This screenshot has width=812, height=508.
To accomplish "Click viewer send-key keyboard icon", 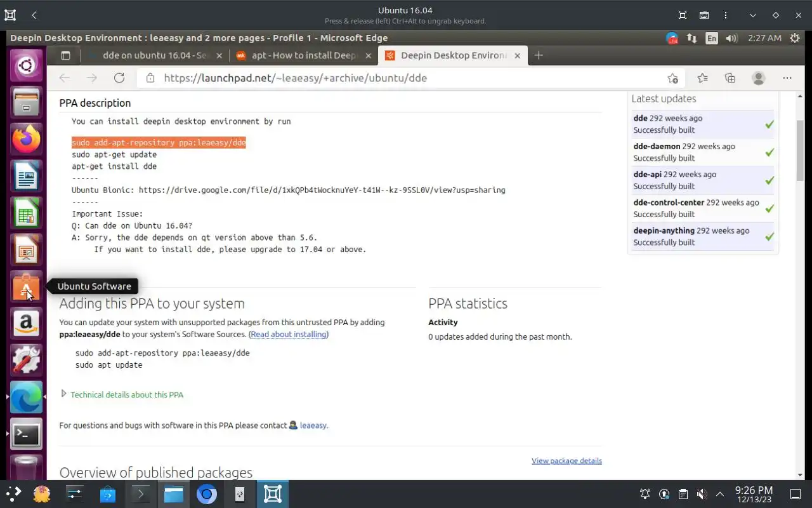I will coord(704,15).
